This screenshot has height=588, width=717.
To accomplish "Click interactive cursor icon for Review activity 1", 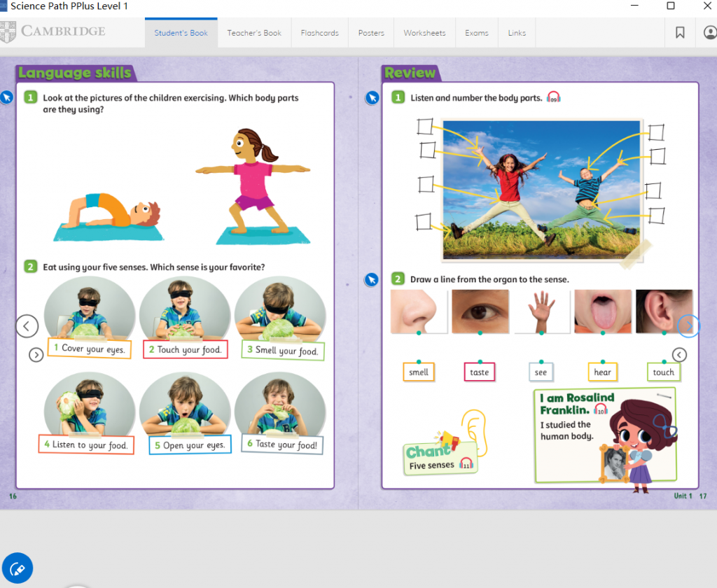I will tap(373, 98).
